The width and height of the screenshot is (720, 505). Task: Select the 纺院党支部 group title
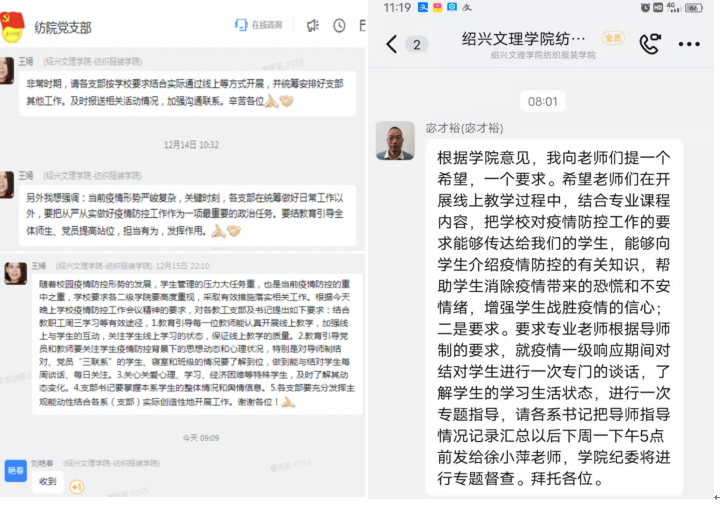(63, 28)
